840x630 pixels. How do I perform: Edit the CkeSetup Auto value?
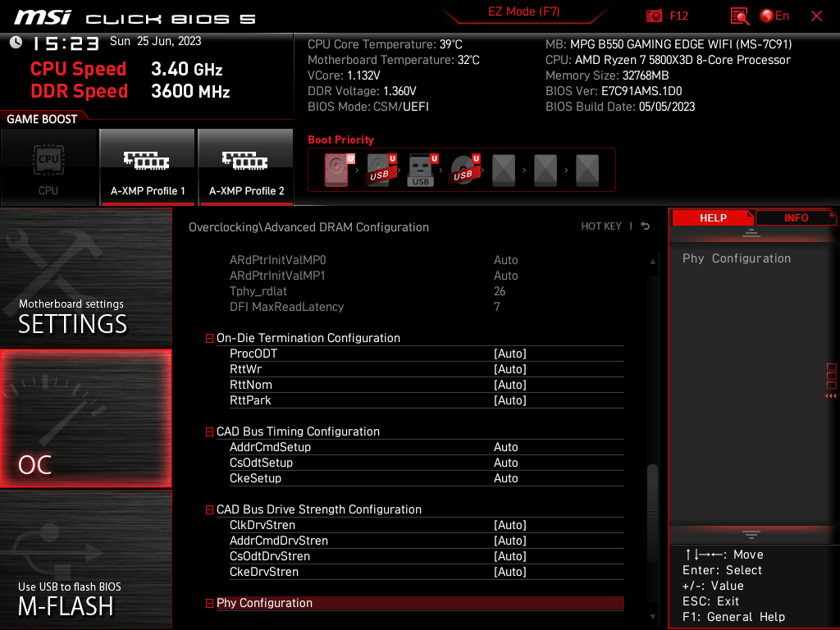tap(505, 478)
